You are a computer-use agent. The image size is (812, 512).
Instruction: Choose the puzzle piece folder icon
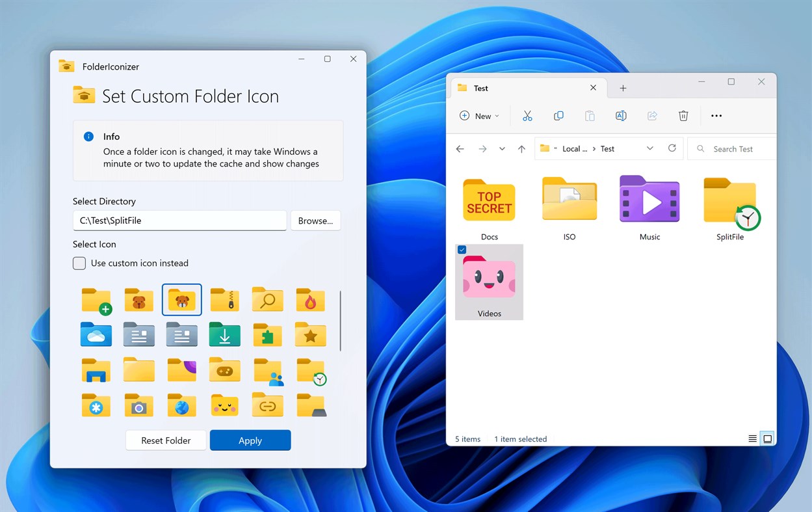(267, 335)
